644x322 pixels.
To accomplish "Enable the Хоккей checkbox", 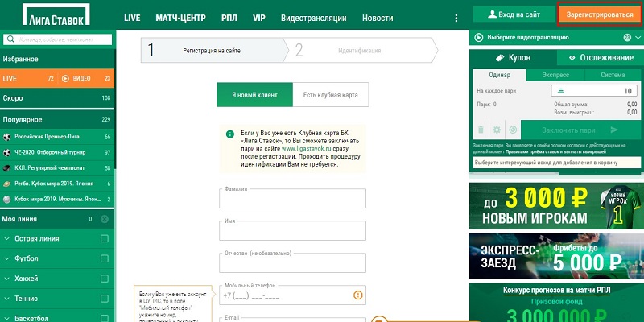I will click(x=104, y=279).
